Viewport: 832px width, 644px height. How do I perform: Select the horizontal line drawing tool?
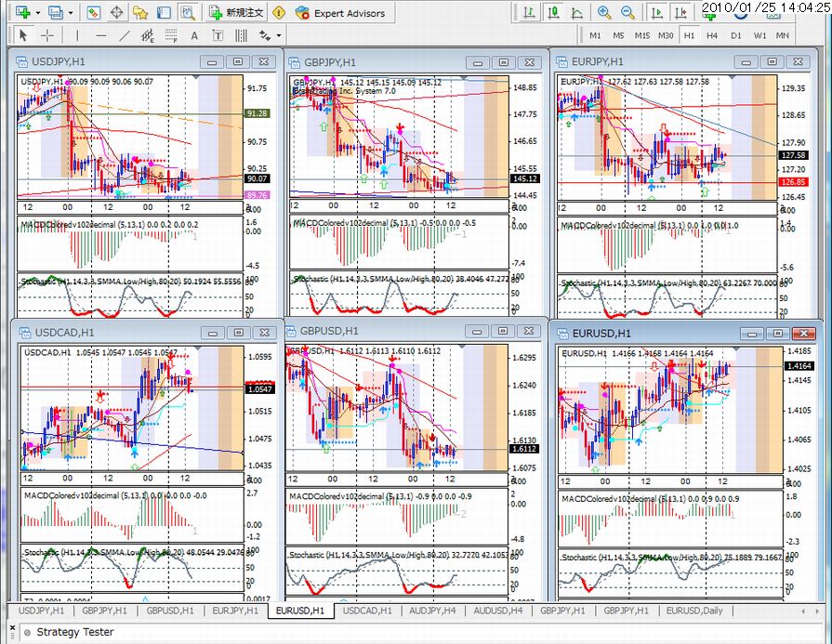[x=100, y=35]
